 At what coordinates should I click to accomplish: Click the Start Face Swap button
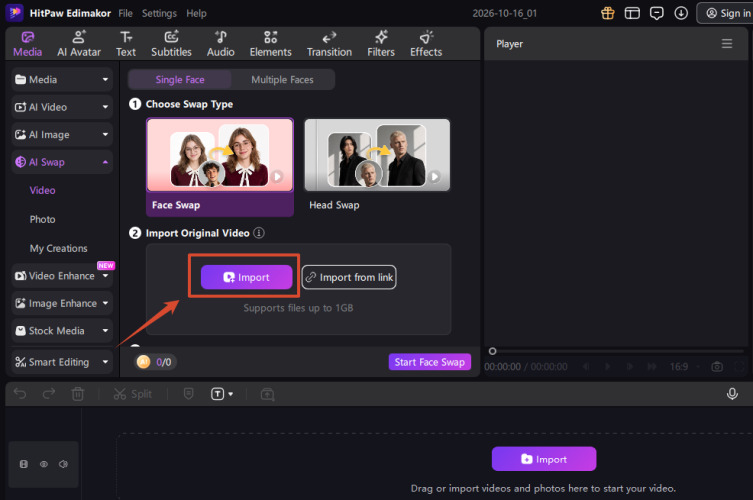coord(430,362)
